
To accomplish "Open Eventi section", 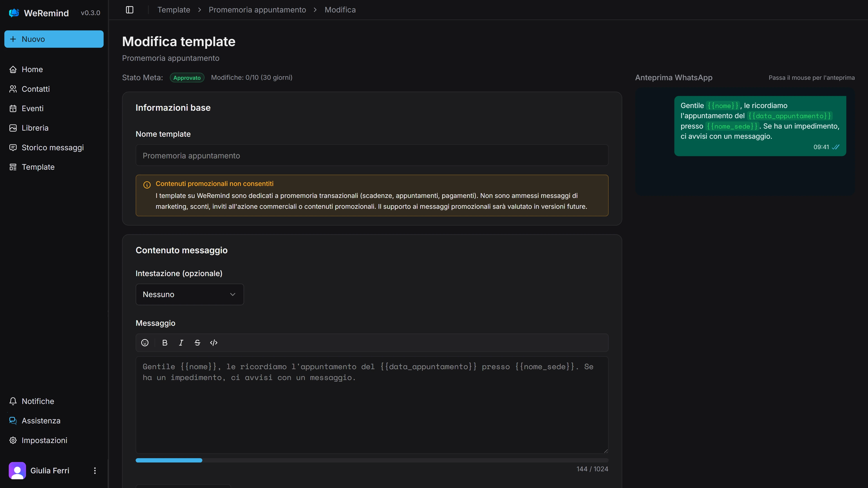I will pos(54,108).
